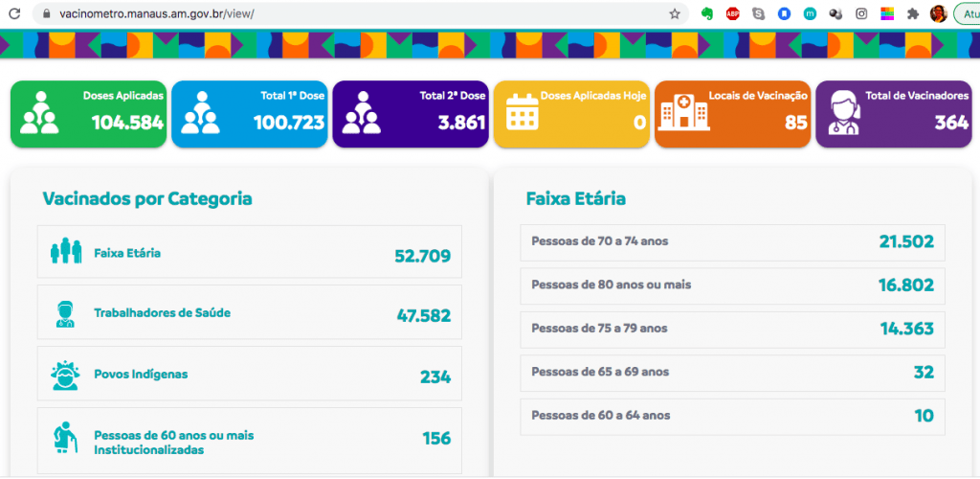980x479 pixels.
Task: Select Pessoas de 80 anos ou mais row
Action: (x=732, y=286)
